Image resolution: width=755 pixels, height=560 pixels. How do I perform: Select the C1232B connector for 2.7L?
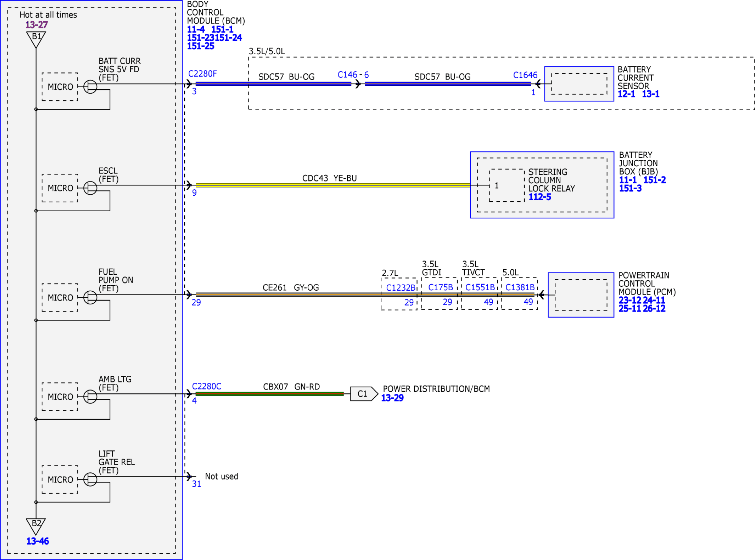[x=401, y=288]
